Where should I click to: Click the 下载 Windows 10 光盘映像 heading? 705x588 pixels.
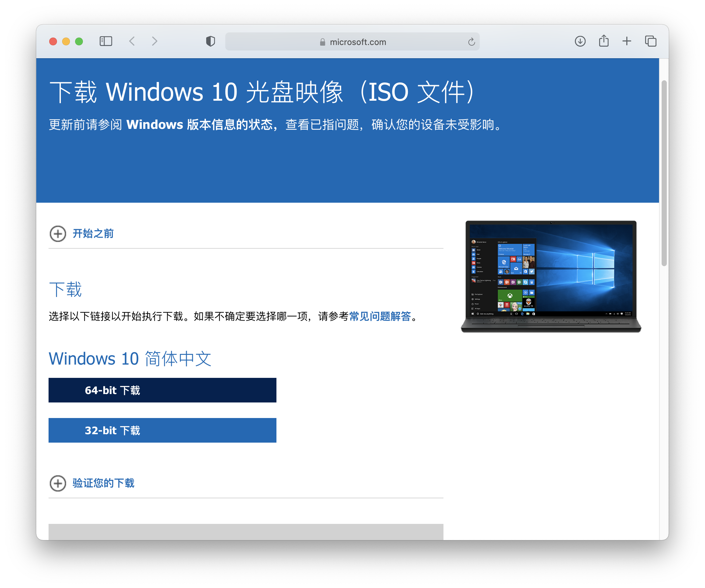click(262, 92)
